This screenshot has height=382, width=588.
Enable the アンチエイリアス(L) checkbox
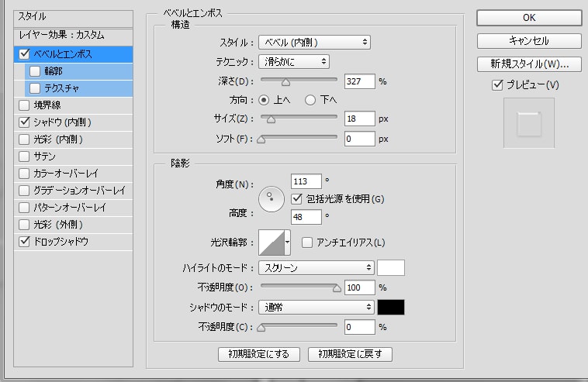tap(306, 243)
